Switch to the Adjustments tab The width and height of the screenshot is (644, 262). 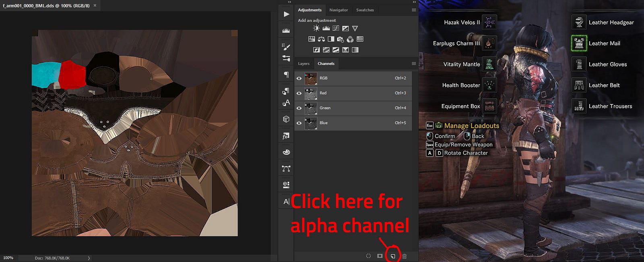click(310, 10)
